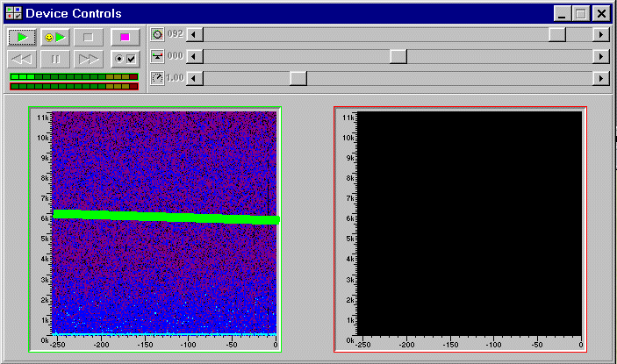Maximize the Device Controls window
Screen dimensions: 617x364
click(581, 14)
